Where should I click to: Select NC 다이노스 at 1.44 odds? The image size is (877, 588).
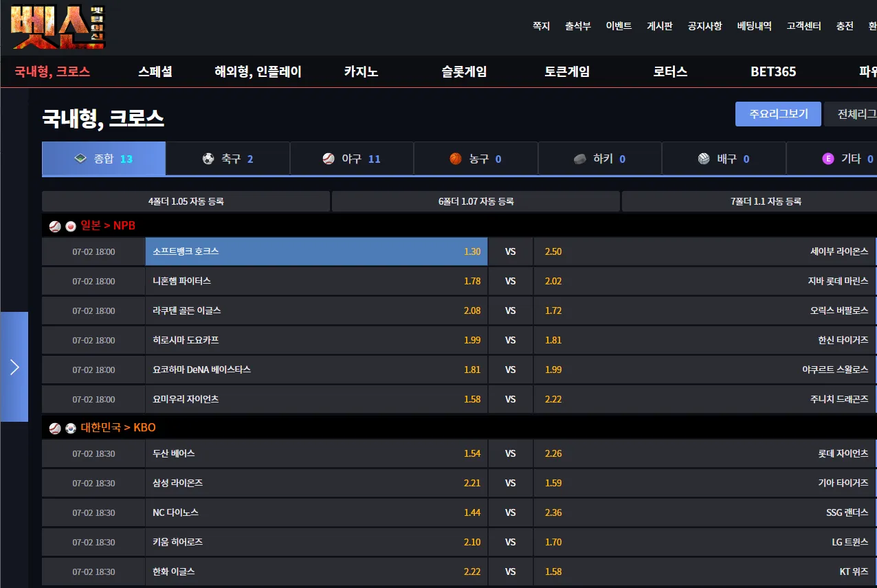pyautogui.click(x=316, y=512)
